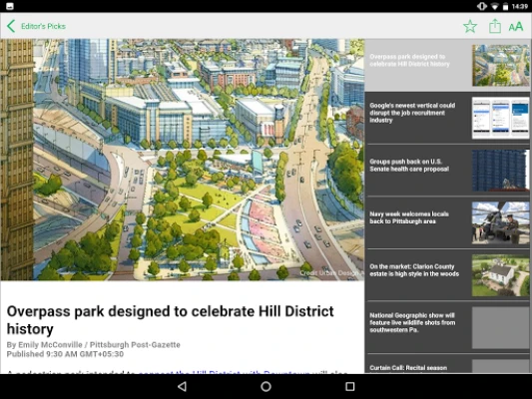532x399 pixels.
Task: Favorite the article with star icon
Action: point(470,26)
